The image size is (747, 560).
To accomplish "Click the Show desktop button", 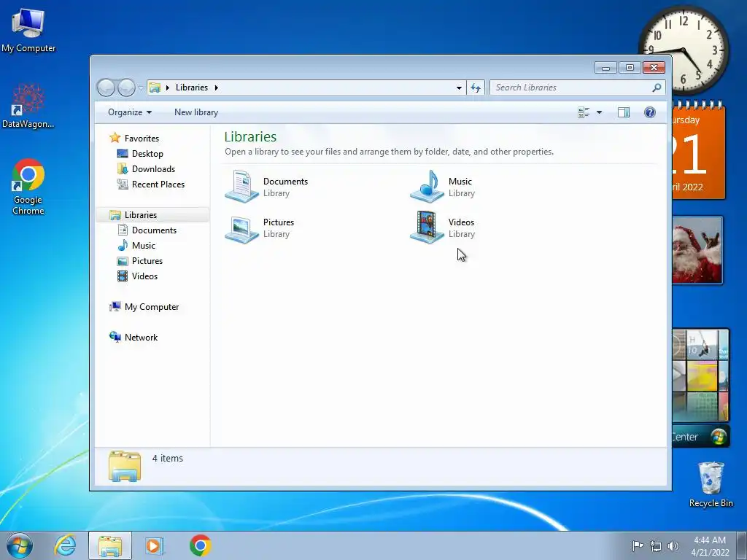I will [741, 545].
